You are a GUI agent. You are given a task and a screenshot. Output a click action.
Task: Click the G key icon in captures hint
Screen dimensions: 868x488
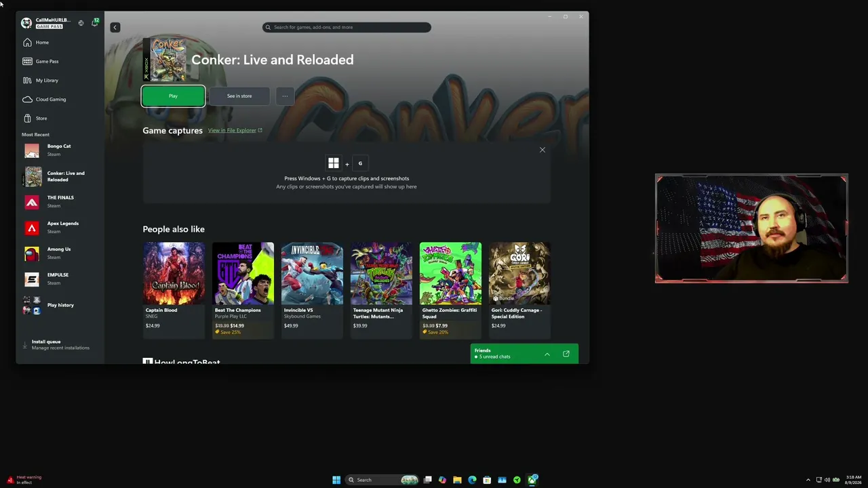(x=360, y=163)
